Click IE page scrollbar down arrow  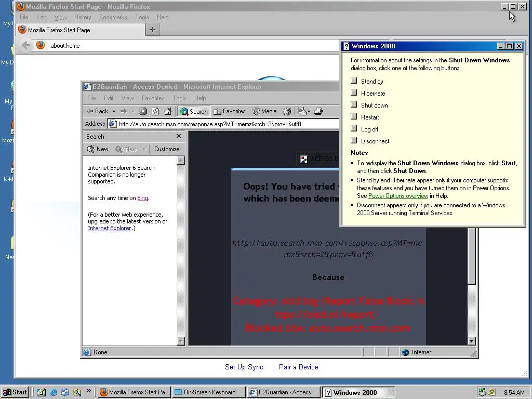pos(472,341)
